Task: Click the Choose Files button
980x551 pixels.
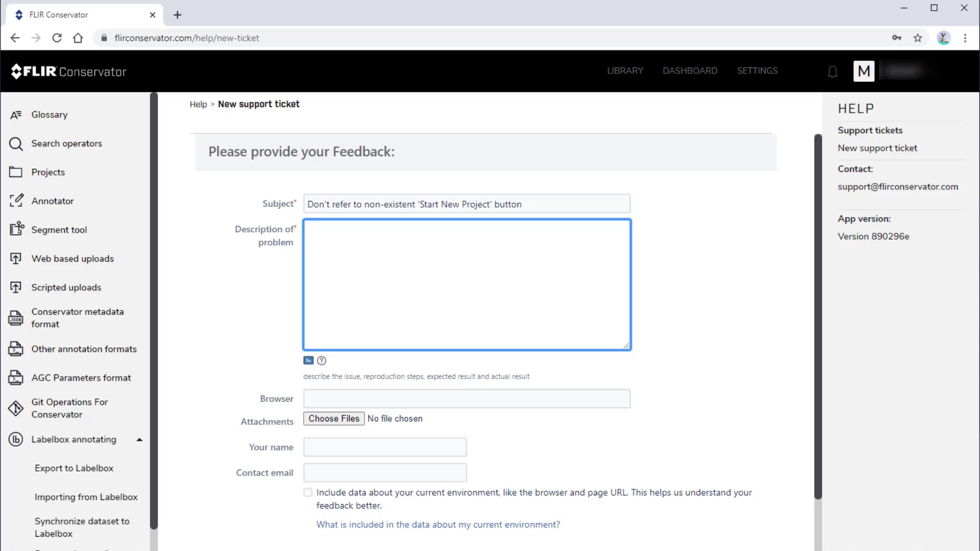Action: (334, 418)
